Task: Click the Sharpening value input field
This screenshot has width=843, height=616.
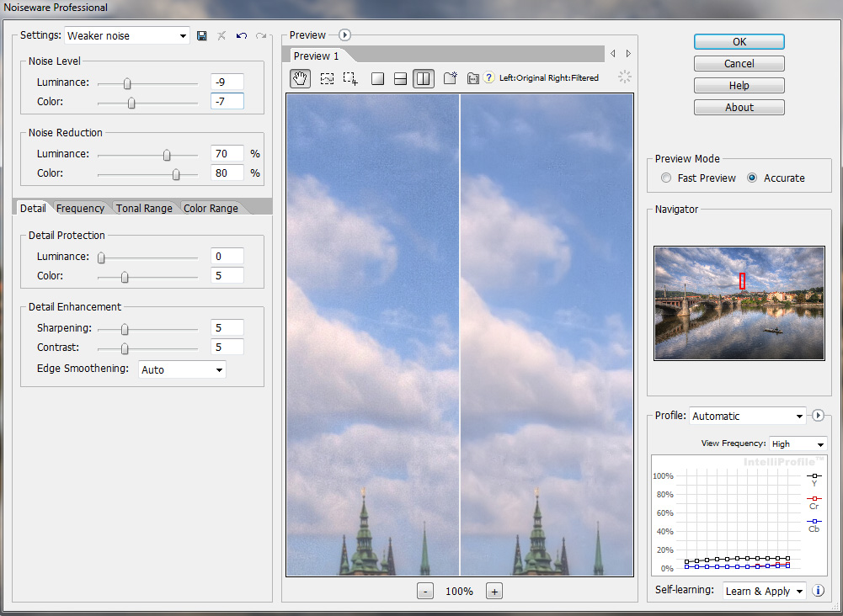Action: coord(227,328)
